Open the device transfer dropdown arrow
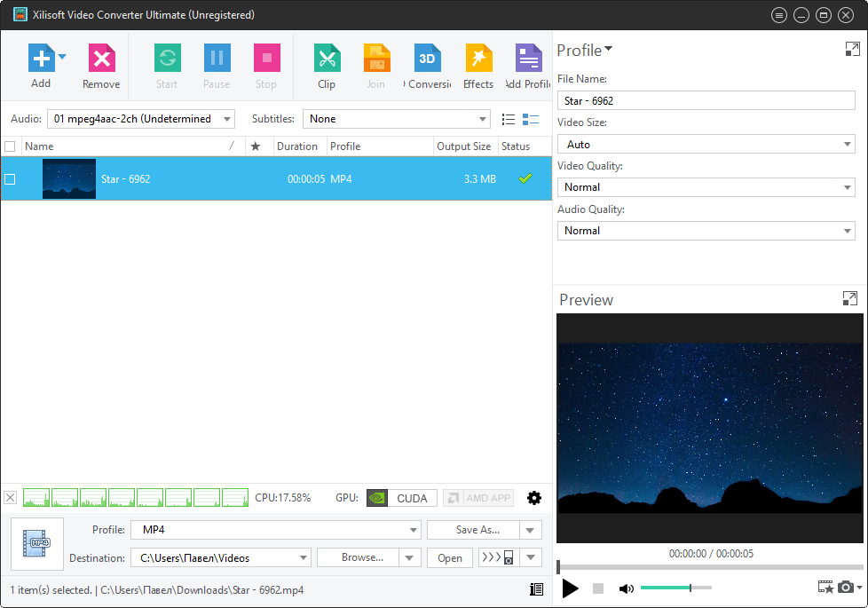 pyautogui.click(x=531, y=557)
